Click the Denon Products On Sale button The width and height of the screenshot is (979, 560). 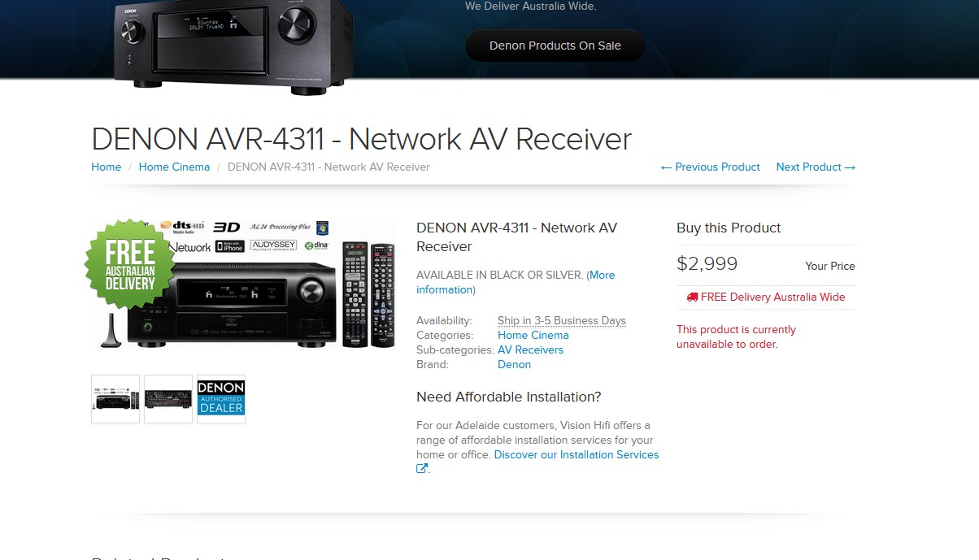click(555, 46)
